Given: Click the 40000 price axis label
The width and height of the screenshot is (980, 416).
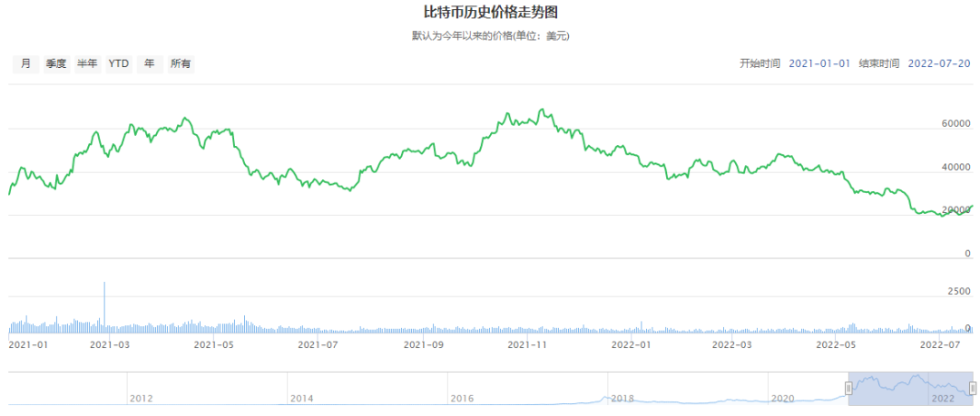Looking at the screenshot, I should click(x=957, y=168).
